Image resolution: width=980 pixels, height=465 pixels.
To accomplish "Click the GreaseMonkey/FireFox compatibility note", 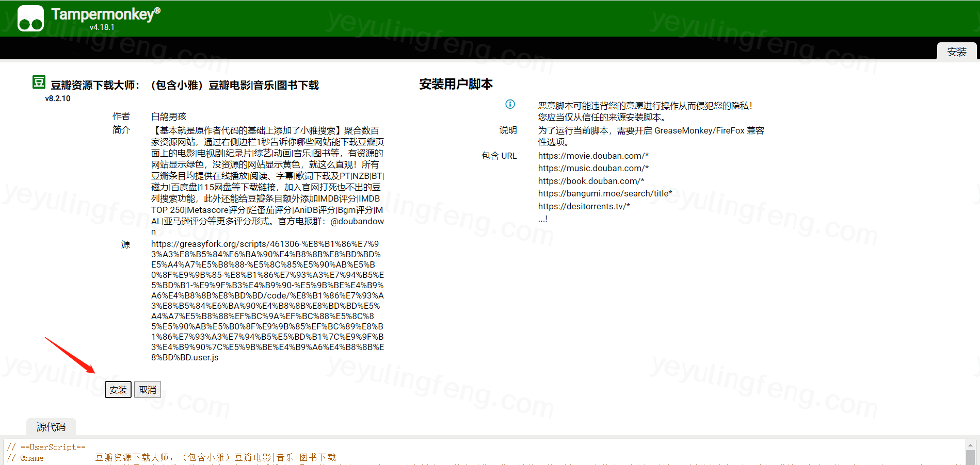I will tap(651, 136).
